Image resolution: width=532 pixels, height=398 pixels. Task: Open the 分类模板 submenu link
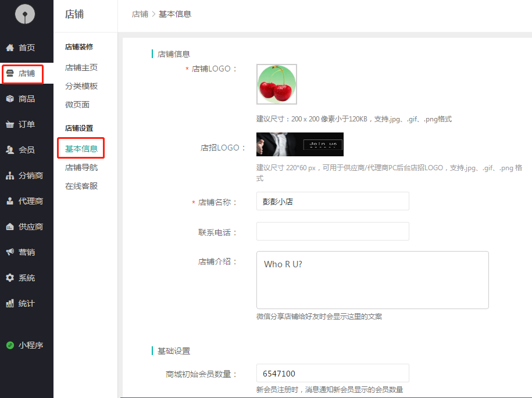click(81, 86)
